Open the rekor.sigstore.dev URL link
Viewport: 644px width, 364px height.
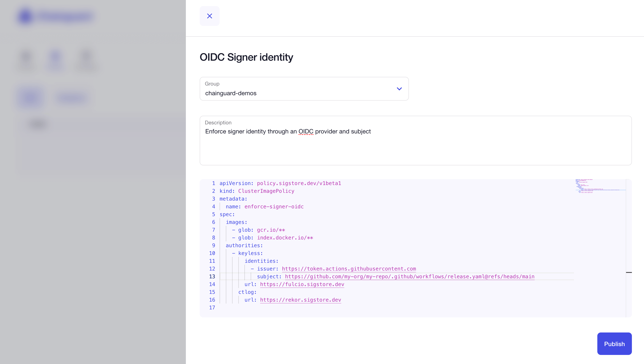(x=300, y=300)
